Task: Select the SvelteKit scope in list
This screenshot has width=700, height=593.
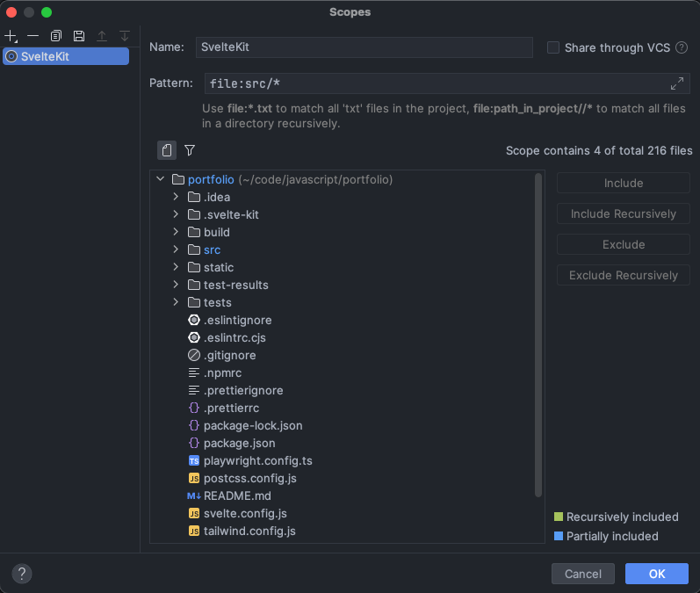Action: click(x=66, y=56)
